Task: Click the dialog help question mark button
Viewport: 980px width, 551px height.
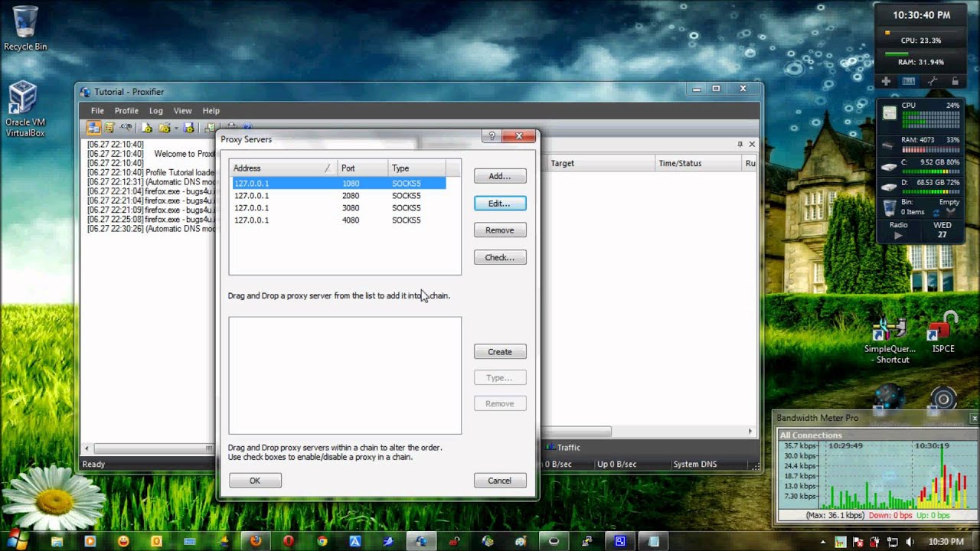Action: click(492, 136)
